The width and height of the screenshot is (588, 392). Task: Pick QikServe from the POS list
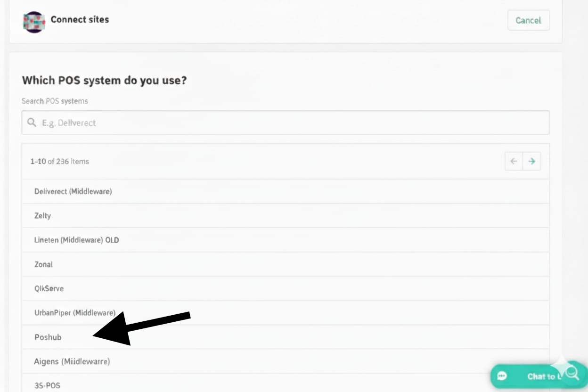coord(49,288)
